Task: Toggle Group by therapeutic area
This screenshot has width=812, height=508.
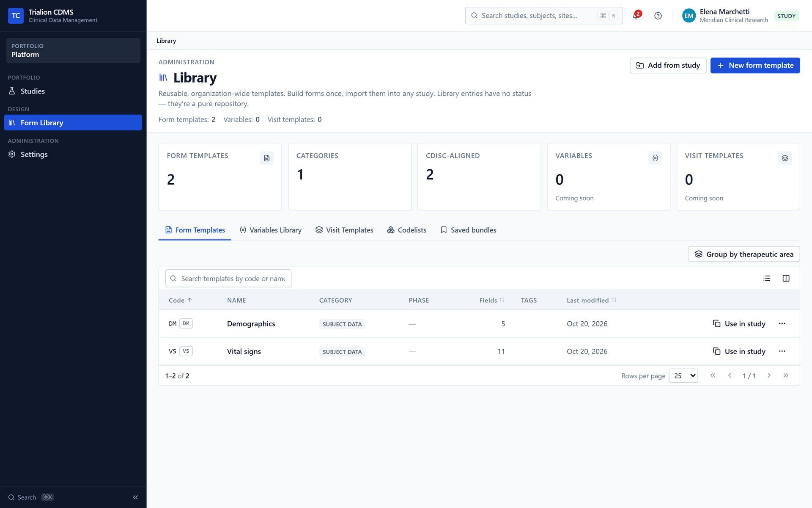Action: click(x=743, y=254)
